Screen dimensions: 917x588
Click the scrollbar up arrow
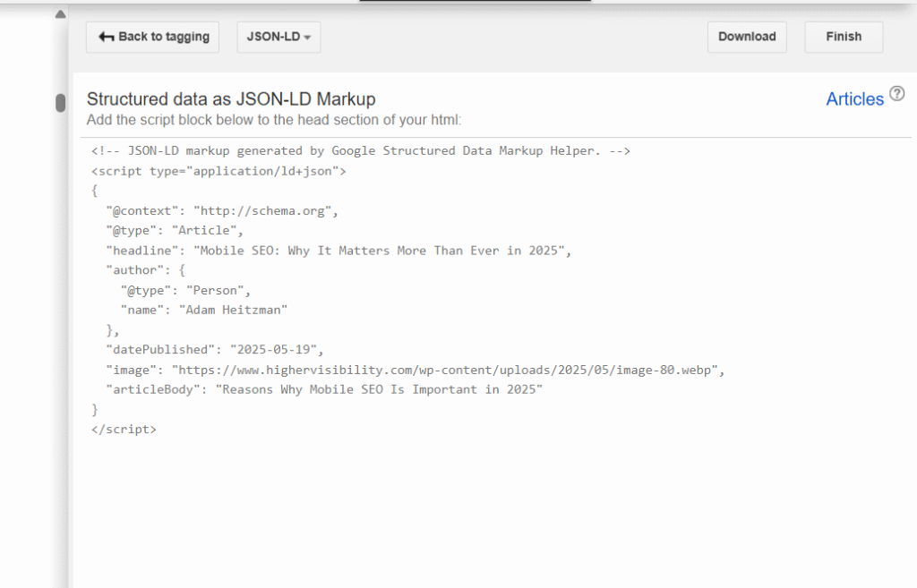tap(60, 14)
